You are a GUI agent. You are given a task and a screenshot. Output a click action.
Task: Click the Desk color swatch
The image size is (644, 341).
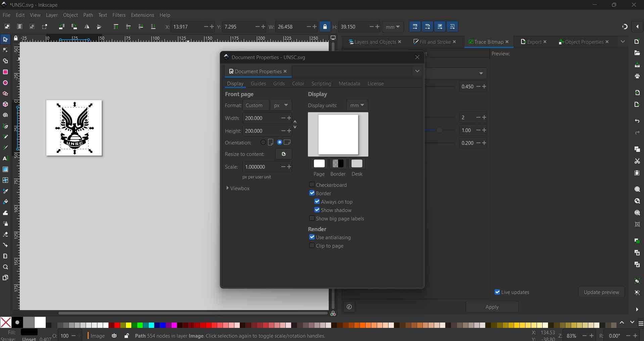tap(357, 164)
